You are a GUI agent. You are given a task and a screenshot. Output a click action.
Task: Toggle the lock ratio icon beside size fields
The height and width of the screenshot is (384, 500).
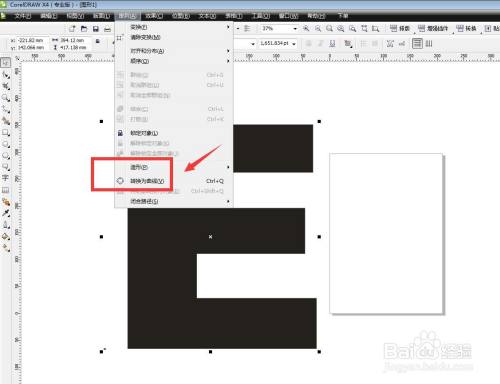tap(98, 41)
